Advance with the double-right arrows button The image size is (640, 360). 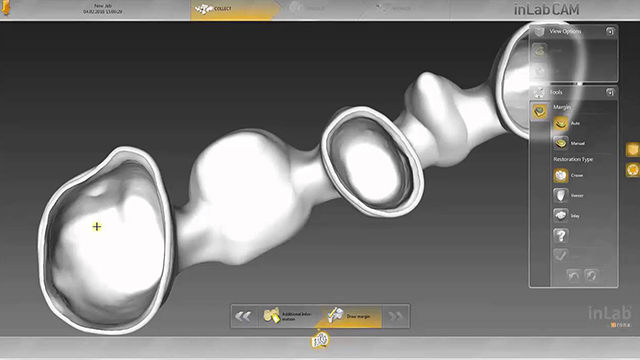pyautogui.click(x=396, y=316)
